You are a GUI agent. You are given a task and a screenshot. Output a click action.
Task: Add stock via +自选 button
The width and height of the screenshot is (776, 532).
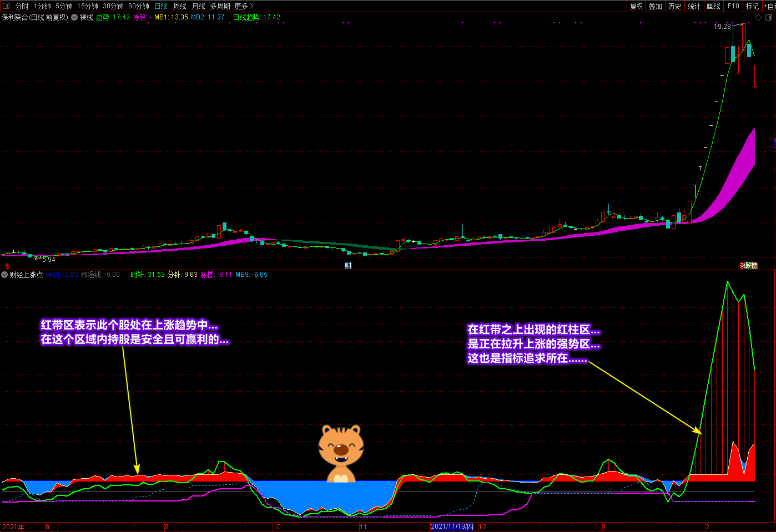click(769, 6)
